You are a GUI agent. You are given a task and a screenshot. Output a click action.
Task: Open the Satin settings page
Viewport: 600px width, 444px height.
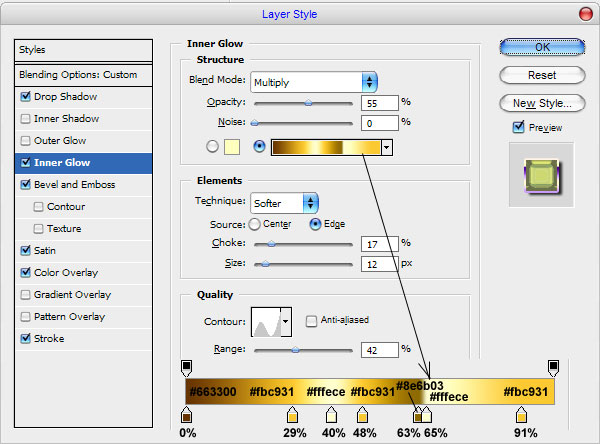(x=45, y=251)
